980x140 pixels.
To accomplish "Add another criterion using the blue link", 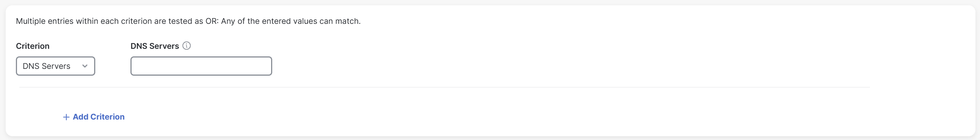I will click(x=94, y=117).
